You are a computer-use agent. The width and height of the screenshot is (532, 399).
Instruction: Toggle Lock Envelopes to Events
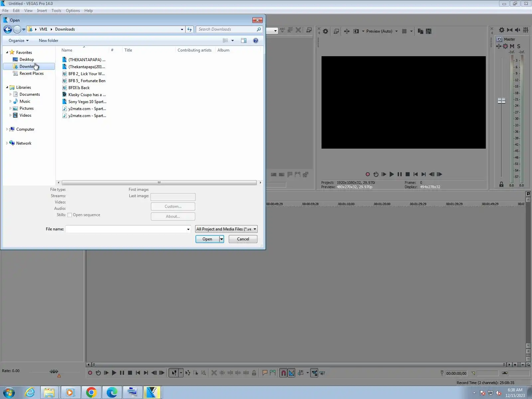[315, 373]
